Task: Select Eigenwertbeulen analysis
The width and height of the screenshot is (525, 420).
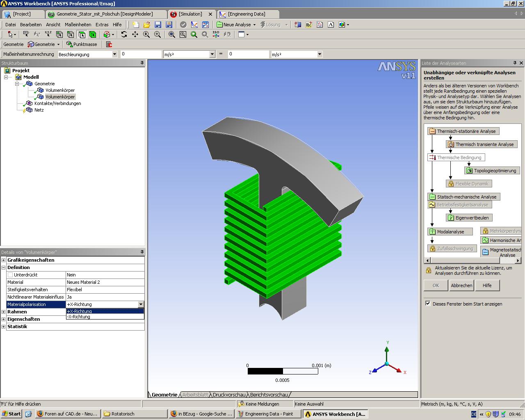Action: coord(469,218)
